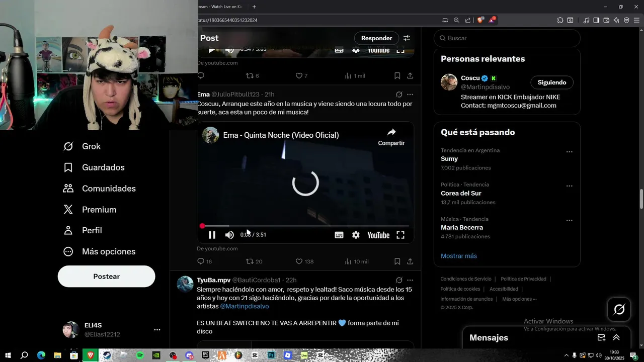The image size is (644, 362).
Task: Toggle subtitles on the upper partially visible video
Action: 339,50
